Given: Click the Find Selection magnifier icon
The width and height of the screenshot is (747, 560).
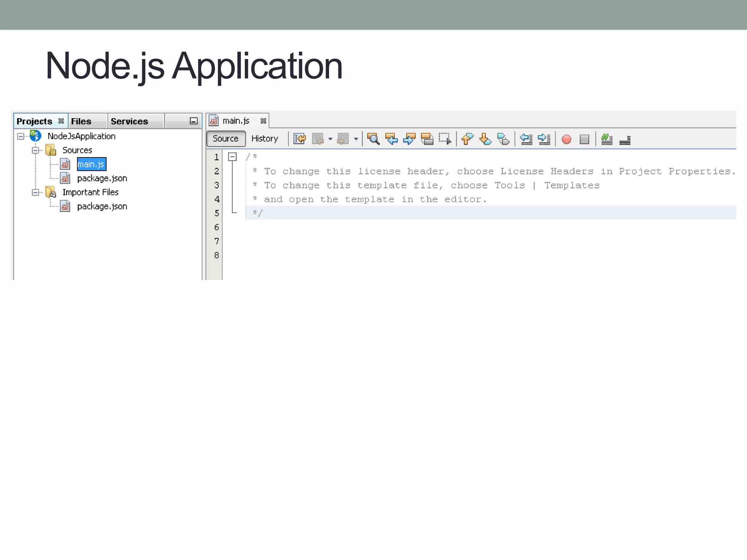Looking at the screenshot, I should (373, 139).
